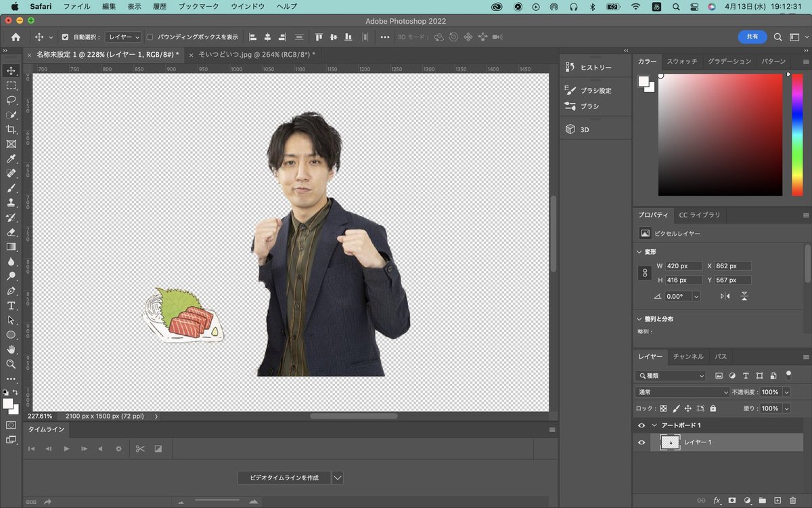Hide the アートボード 1 visibility eye
The width and height of the screenshot is (812, 508).
pos(641,425)
